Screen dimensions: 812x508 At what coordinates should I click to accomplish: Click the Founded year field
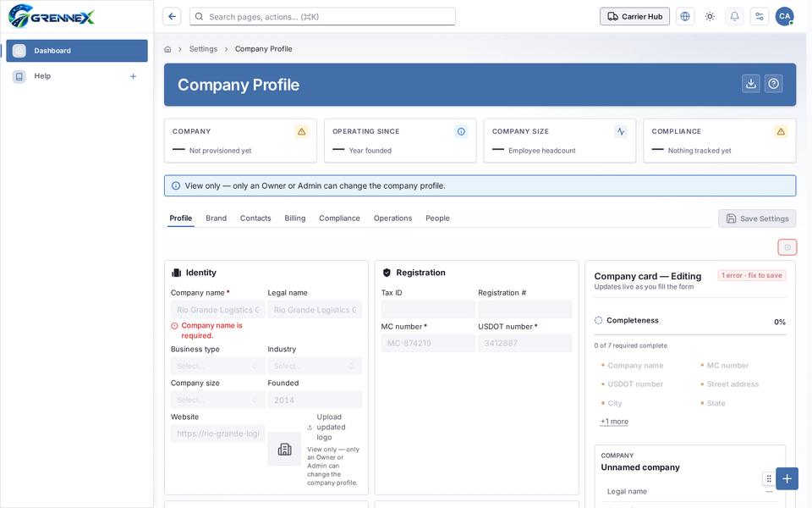tap(315, 400)
